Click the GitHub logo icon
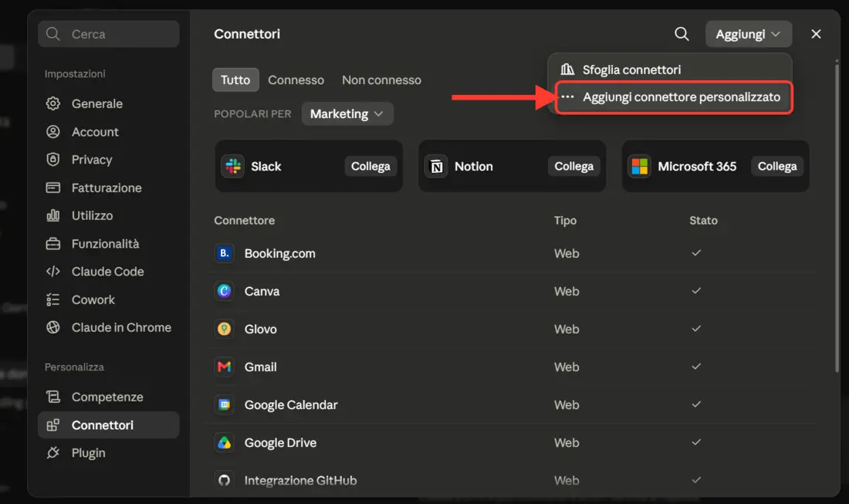 click(x=224, y=480)
